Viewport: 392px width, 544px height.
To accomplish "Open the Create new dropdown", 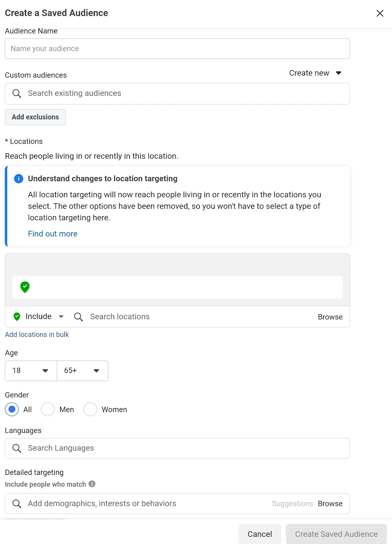I will click(x=314, y=73).
